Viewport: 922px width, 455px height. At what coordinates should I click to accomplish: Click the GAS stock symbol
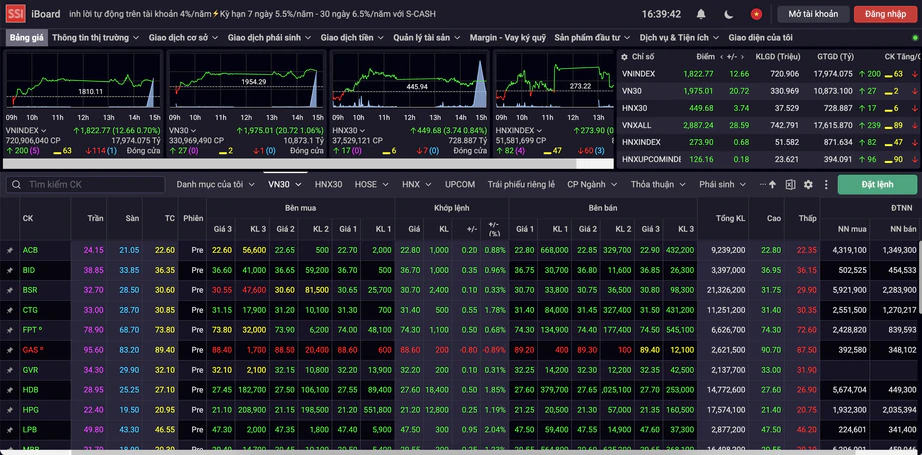click(30, 350)
